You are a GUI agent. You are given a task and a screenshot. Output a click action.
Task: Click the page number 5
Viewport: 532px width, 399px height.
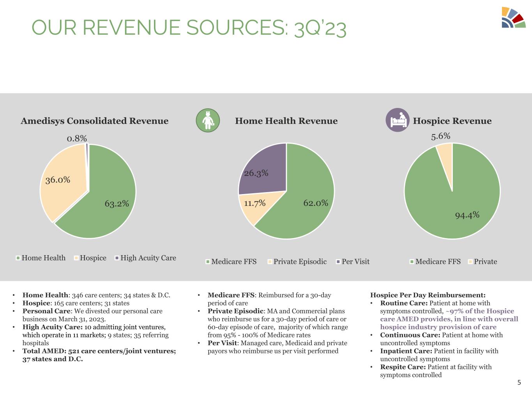(x=519, y=382)
